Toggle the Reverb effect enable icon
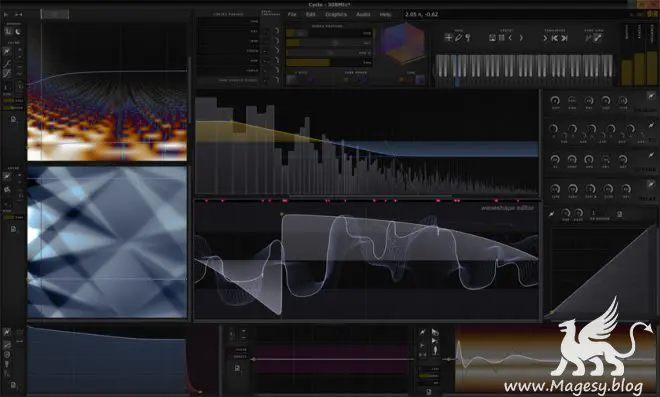 [651, 155]
